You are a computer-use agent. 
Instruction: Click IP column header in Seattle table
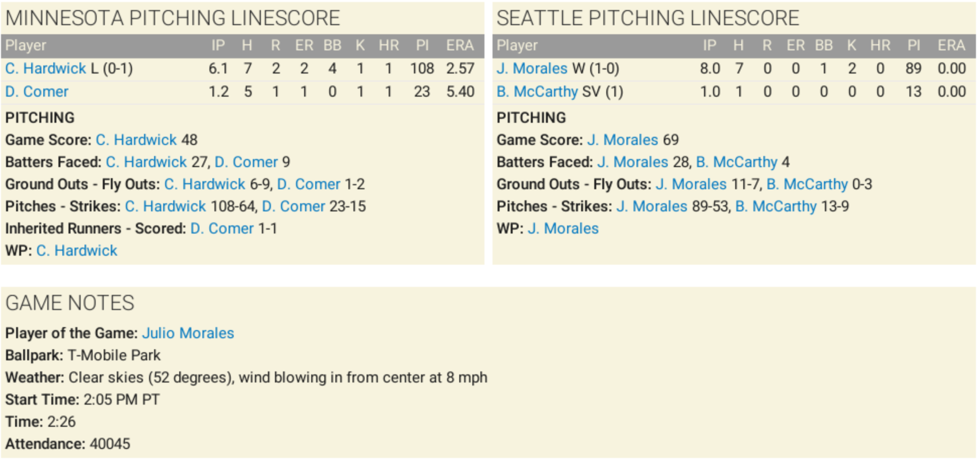point(710,46)
